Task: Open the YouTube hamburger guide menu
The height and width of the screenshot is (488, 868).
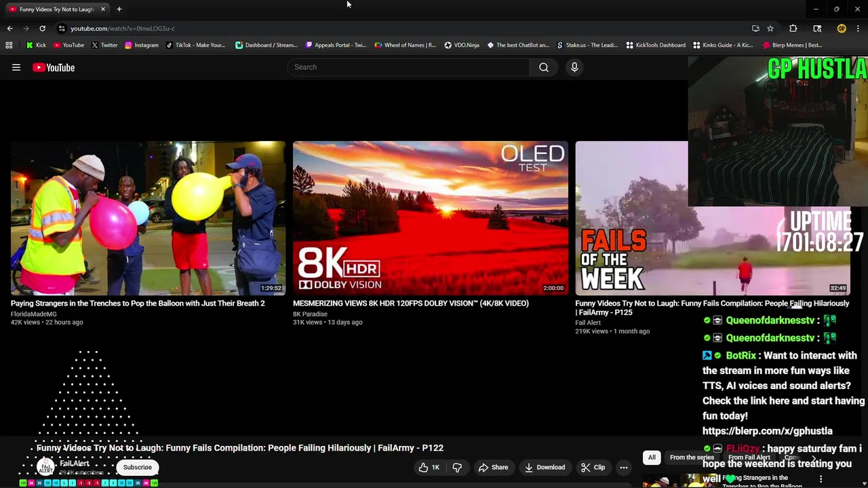Action: [16, 67]
